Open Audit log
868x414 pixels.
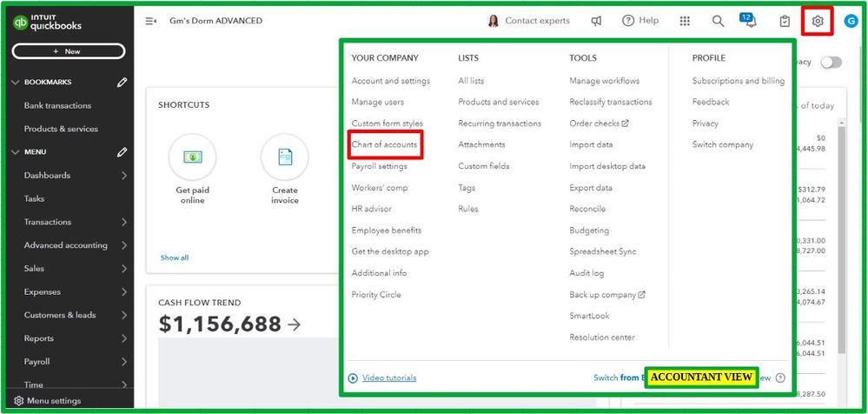[x=586, y=273]
